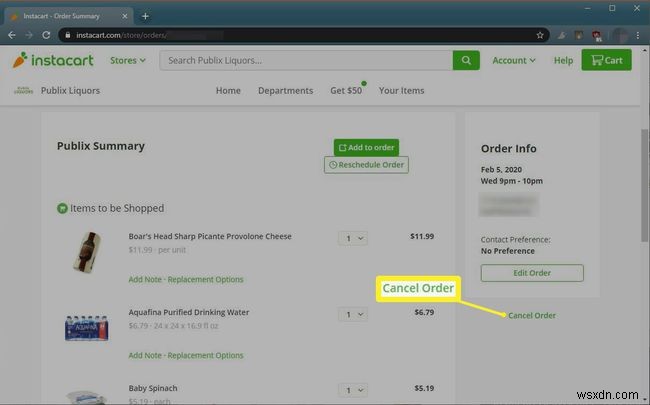The width and height of the screenshot is (650, 405).
Task: Click the Publix Summary heading
Action: 101,146
